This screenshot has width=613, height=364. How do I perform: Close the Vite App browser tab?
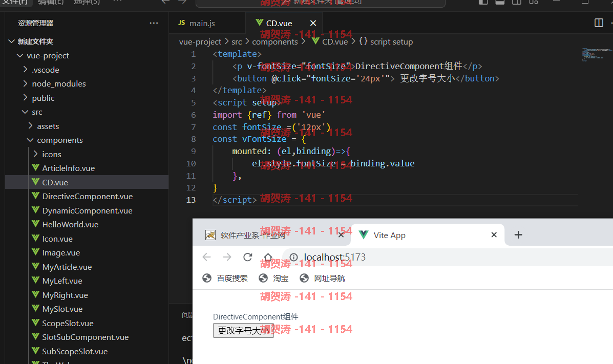(494, 234)
